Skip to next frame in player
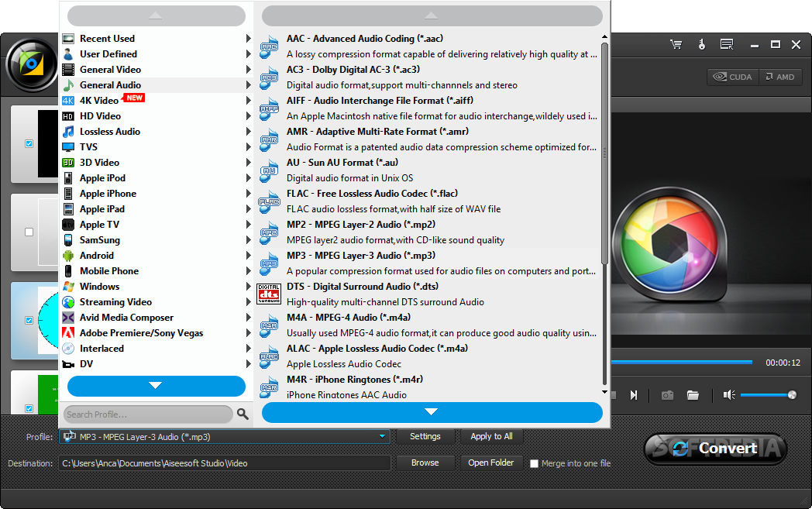The height and width of the screenshot is (509, 812). coord(634,395)
